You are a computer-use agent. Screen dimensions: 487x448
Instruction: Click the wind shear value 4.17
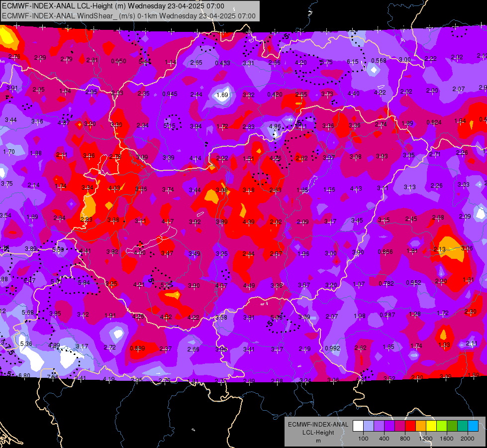(x=168, y=222)
